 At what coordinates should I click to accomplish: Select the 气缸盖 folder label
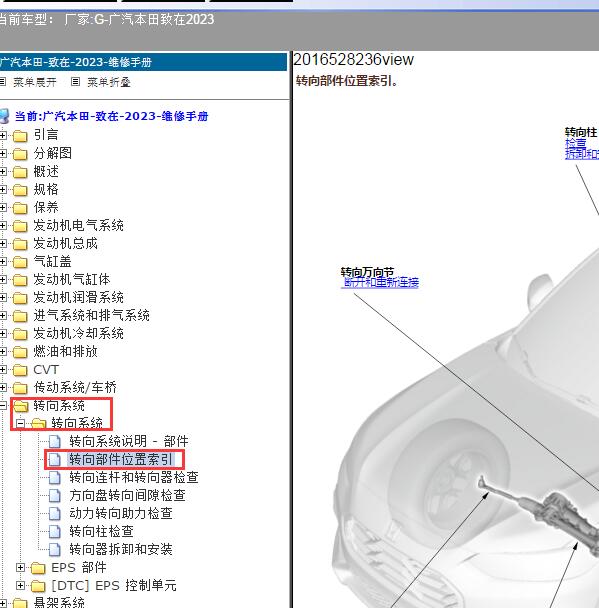tap(52, 262)
